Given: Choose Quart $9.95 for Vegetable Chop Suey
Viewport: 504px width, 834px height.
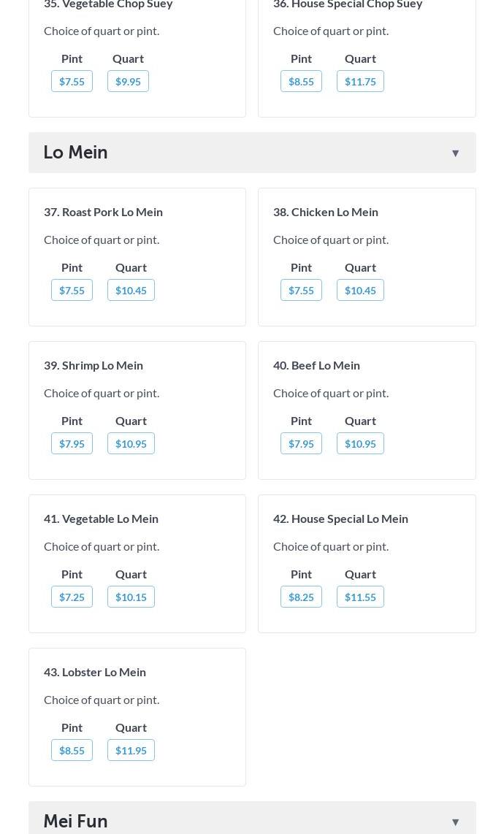Looking at the screenshot, I should [128, 81].
